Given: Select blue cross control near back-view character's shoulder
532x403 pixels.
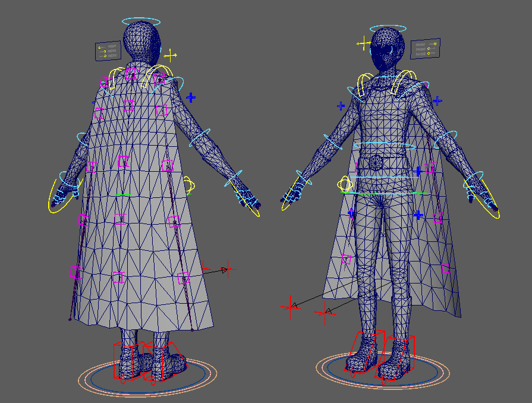Looking at the screenshot, I should (191, 97).
